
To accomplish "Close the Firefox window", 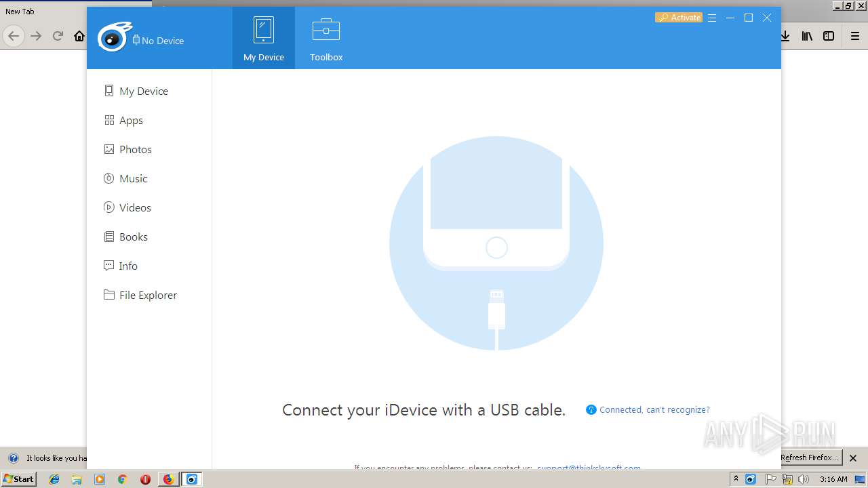I will (x=861, y=5).
